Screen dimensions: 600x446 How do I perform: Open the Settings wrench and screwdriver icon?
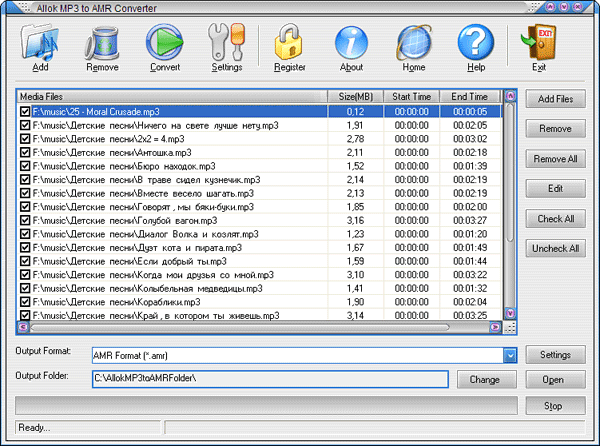tap(227, 43)
